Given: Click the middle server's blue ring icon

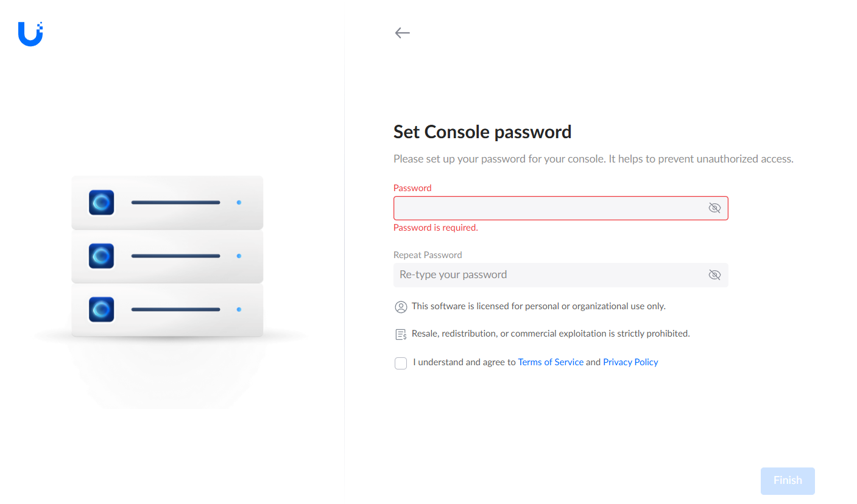Looking at the screenshot, I should (102, 256).
